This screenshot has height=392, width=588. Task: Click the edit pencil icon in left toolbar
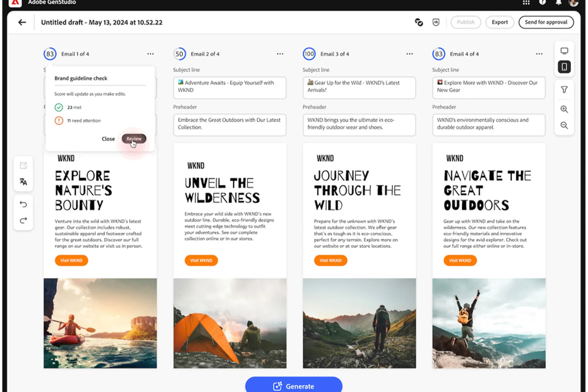23,166
